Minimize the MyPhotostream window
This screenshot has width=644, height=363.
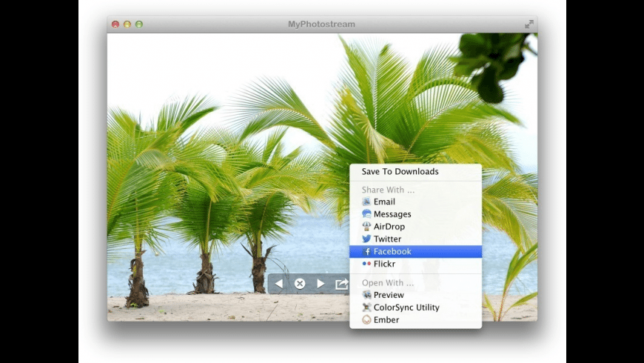(127, 24)
